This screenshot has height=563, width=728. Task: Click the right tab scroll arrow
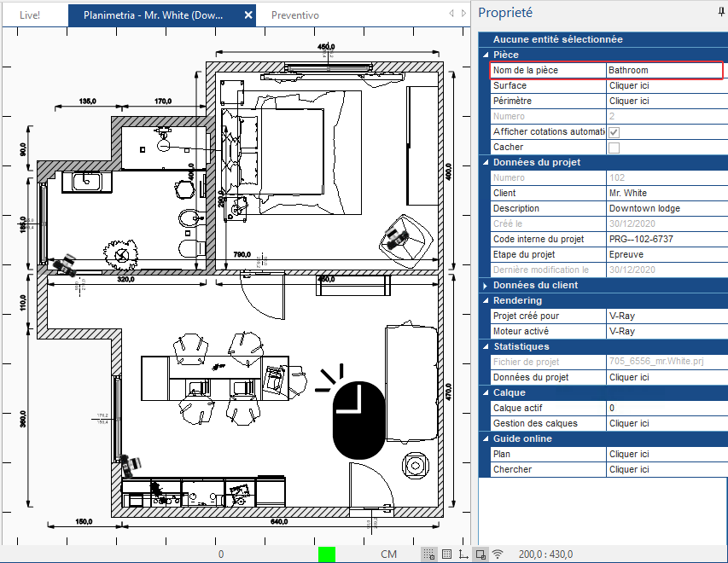click(463, 14)
